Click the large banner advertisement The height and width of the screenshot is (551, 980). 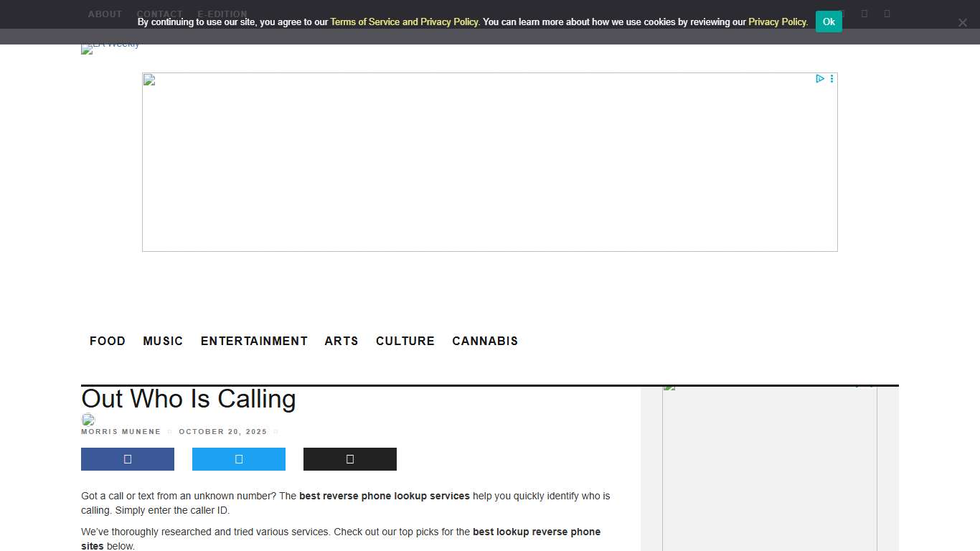489,162
